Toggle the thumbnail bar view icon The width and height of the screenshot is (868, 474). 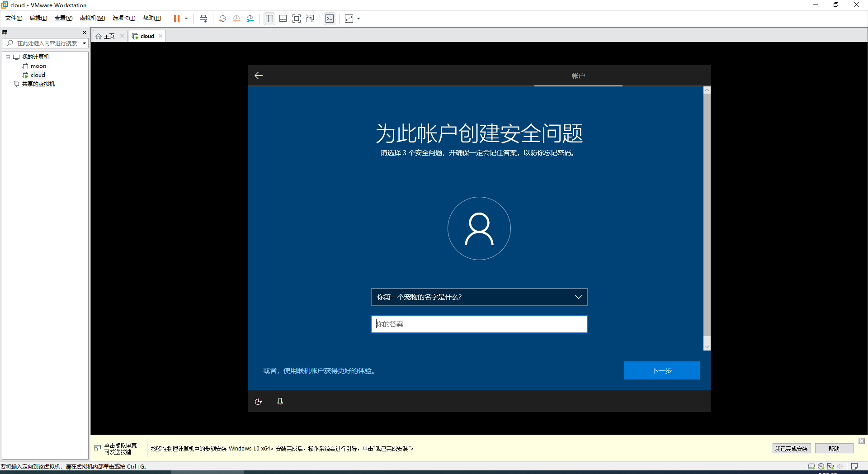[283, 19]
